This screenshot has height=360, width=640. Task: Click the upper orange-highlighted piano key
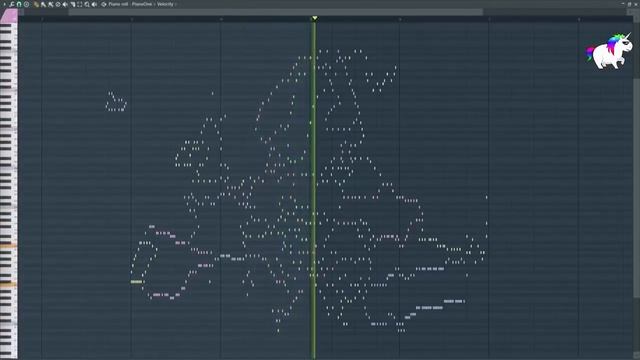pos(8,246)
